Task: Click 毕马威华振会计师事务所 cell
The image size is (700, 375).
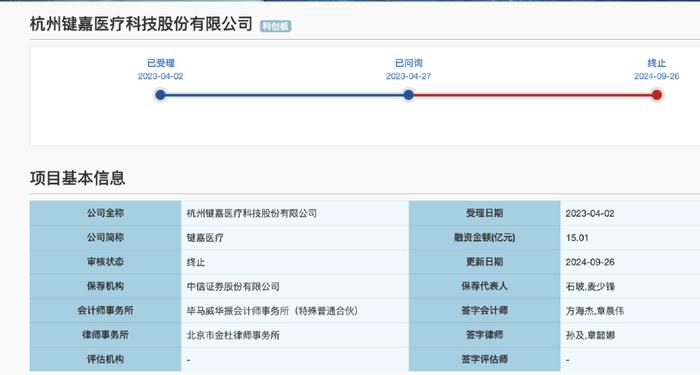Action: [295, 311]
